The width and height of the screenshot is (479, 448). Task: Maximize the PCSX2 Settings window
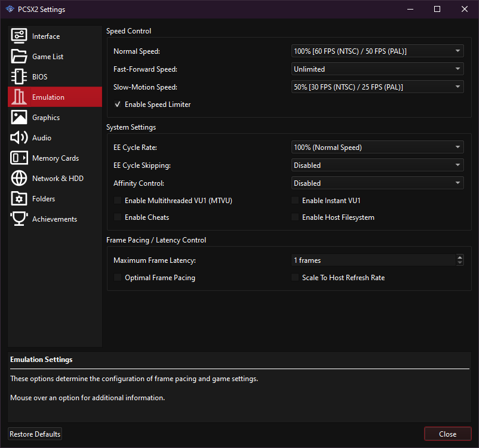(437, 9)
